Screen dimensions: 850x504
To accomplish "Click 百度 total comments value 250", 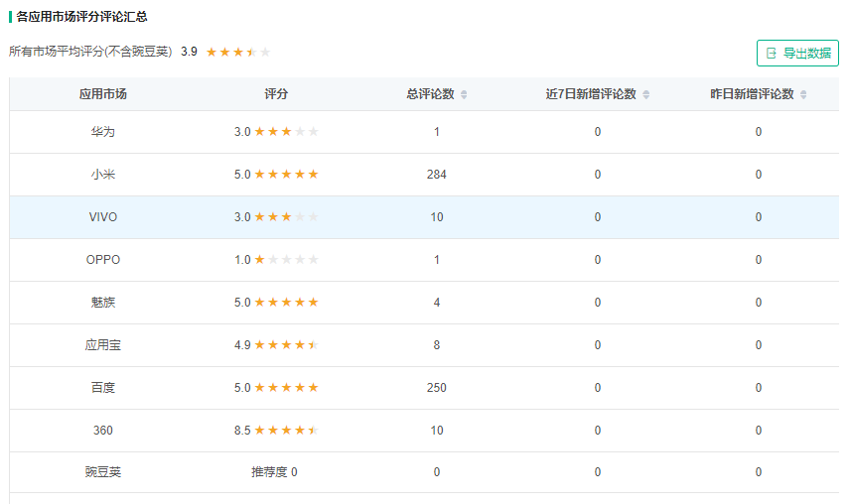I will coord(436,388).
